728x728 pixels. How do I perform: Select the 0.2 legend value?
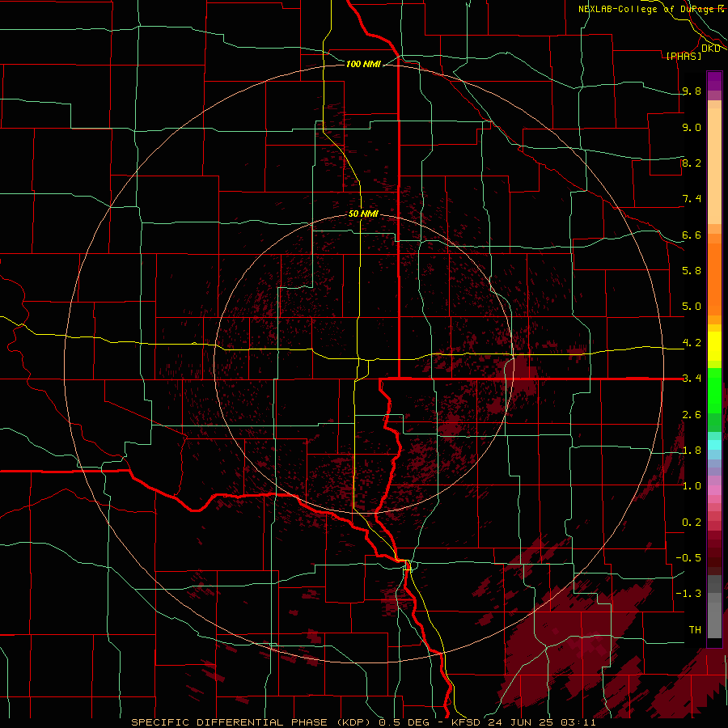692,523
